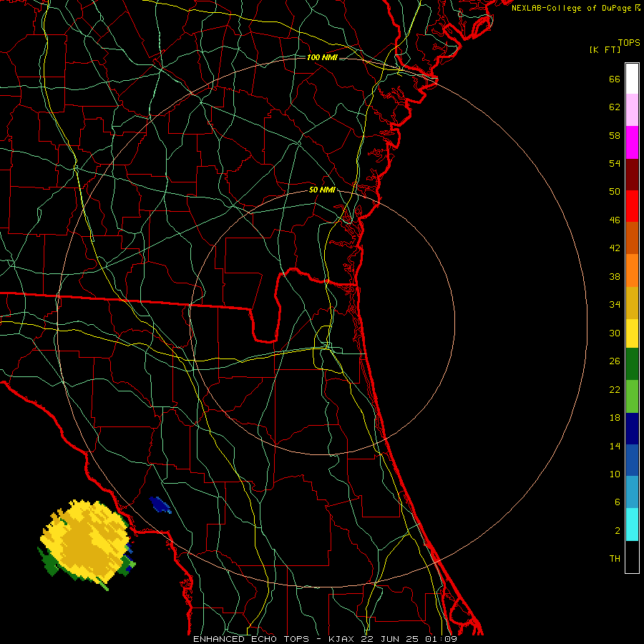Click the white 66 kft color swatch
Image resolution: width=644 pixels, height=644 pixels.
pyautogui.click(x=632, y=79)
